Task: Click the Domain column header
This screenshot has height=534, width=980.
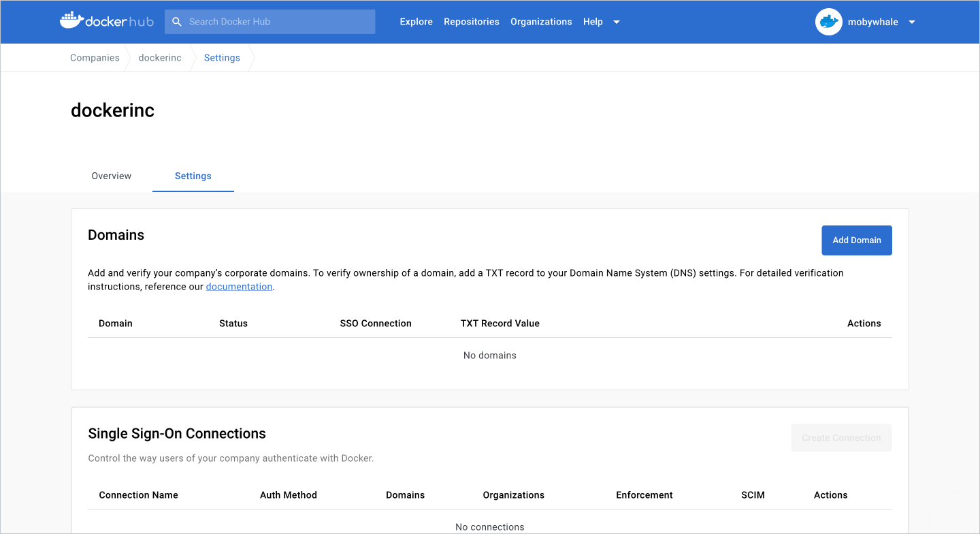Action: click(116, 324)
